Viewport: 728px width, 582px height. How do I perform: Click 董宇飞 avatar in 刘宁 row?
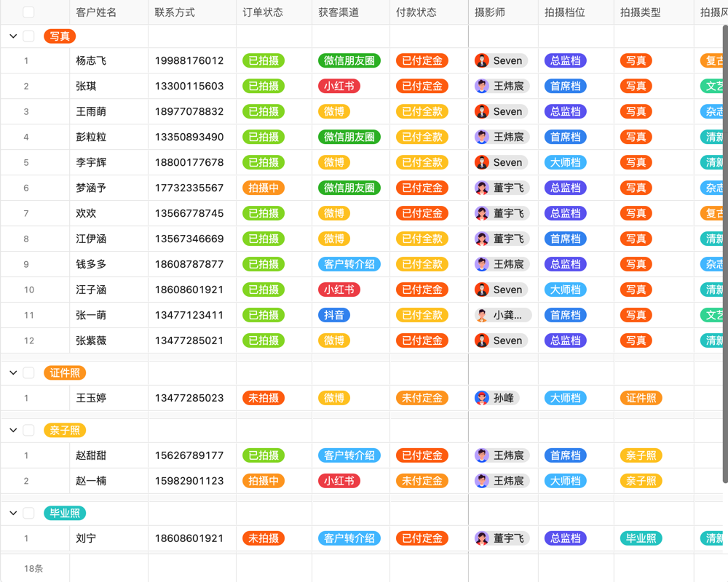[x=482, y=538]
